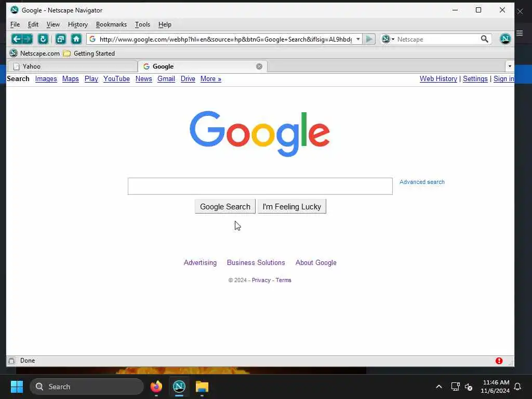Image resolution: width=532 pixels, height=399 pixels.
Task: Click the status bar page icon beside Done
Action: coord(11,361)
